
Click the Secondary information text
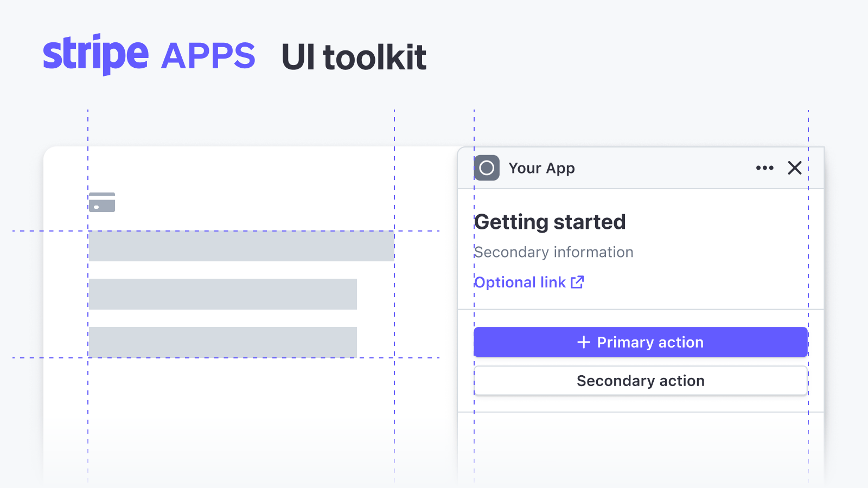pyautogui.click(x=553, y=252)
